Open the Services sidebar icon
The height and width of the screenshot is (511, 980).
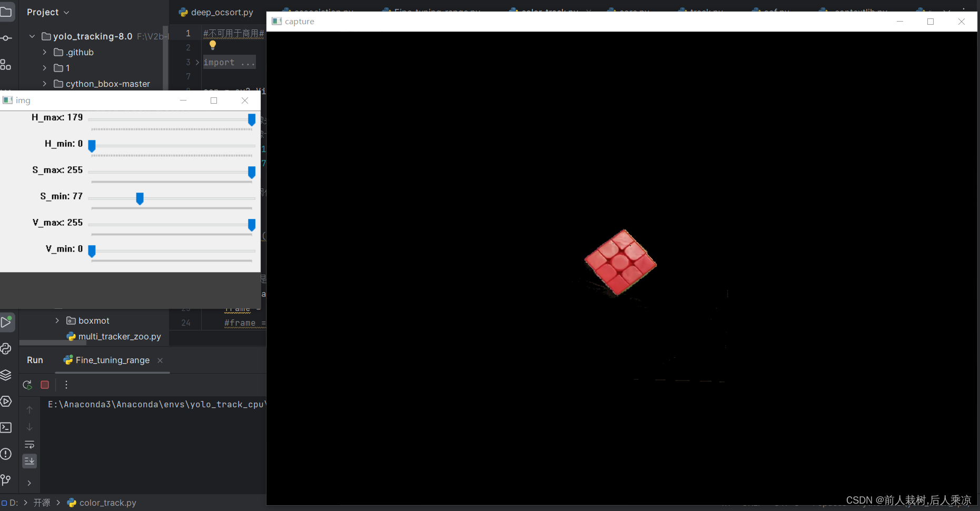[6, 401]
